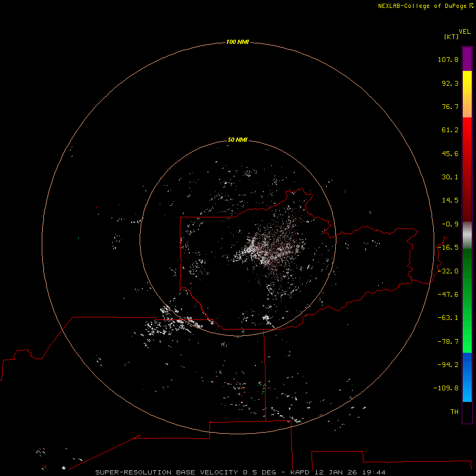This screenshot has height=476, width=476.
Task: Click the VEL legend title
Action: pyautogui.click(x=464, y=32)
